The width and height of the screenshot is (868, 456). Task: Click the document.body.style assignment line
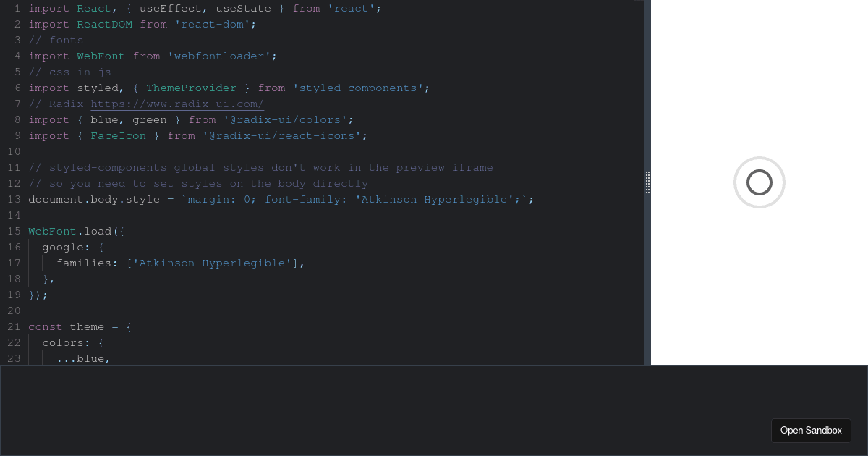[94, 199]
